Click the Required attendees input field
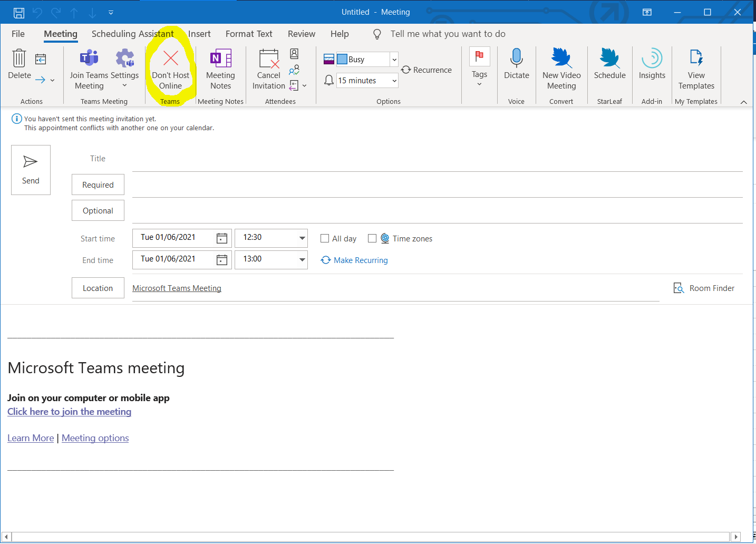 437,186
